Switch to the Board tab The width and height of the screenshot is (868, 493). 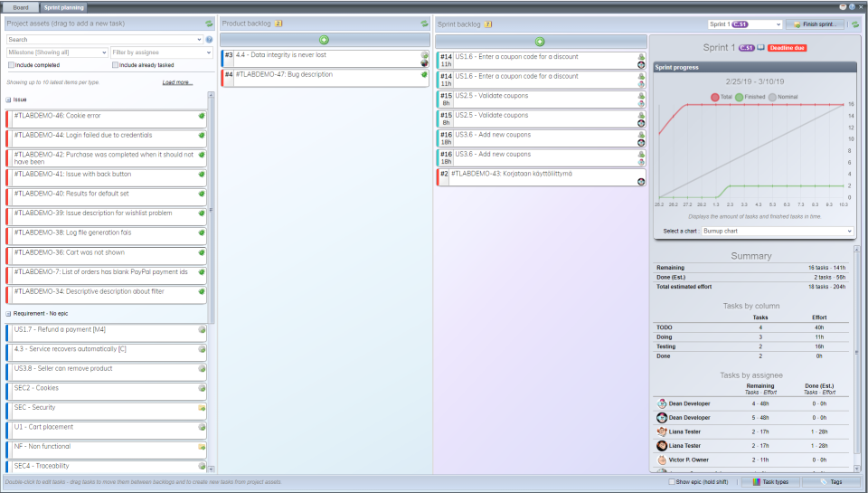[21, 8]
